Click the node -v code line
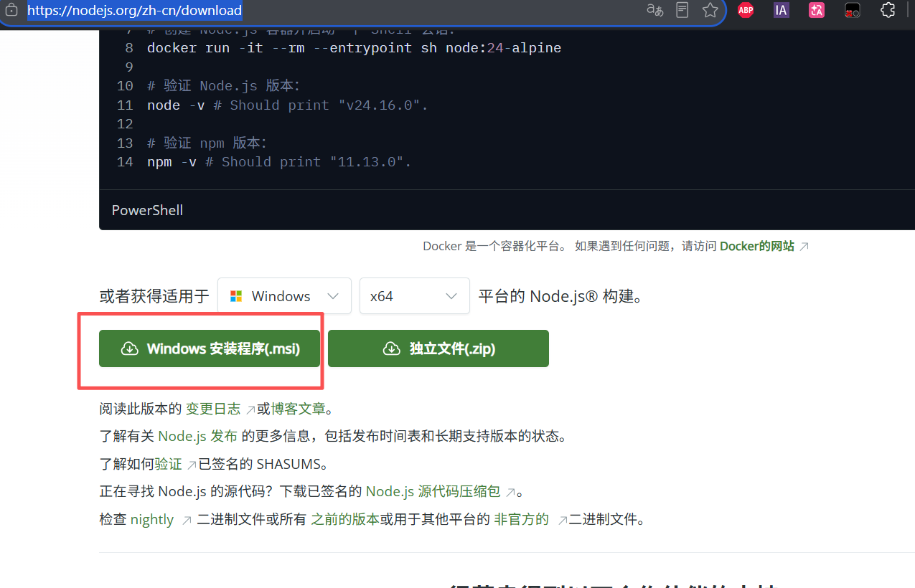The height and width of the screenshot is (588, 915). point(287,105)
